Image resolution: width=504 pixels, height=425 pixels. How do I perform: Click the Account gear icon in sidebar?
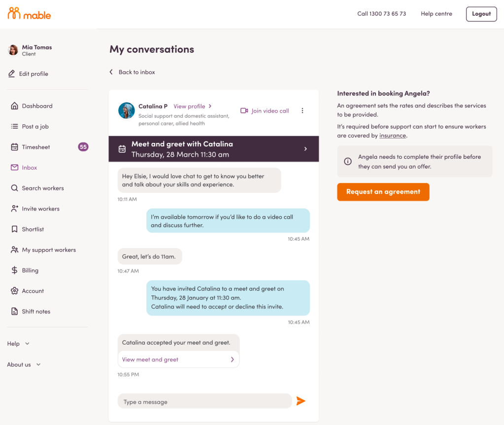coord(14,291)
